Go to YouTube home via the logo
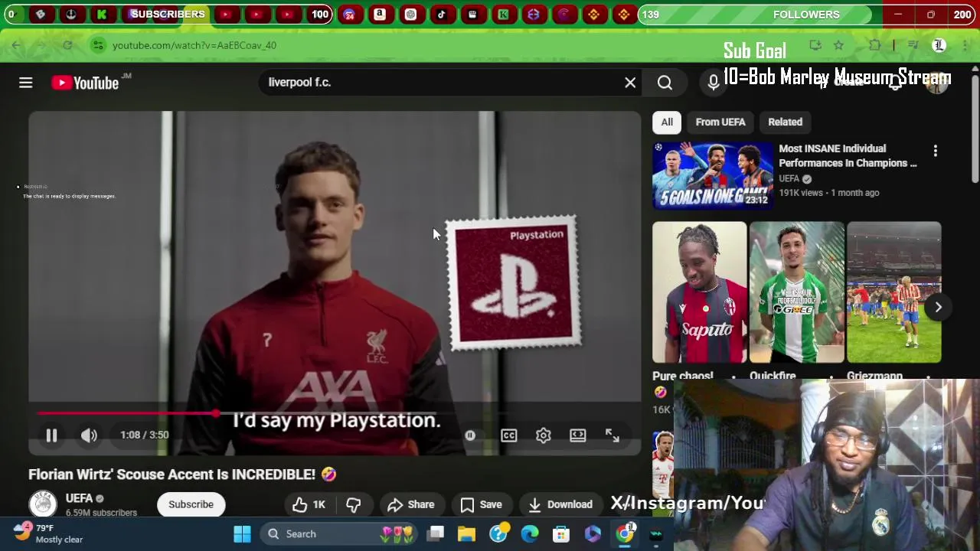 tap(85, 83)
